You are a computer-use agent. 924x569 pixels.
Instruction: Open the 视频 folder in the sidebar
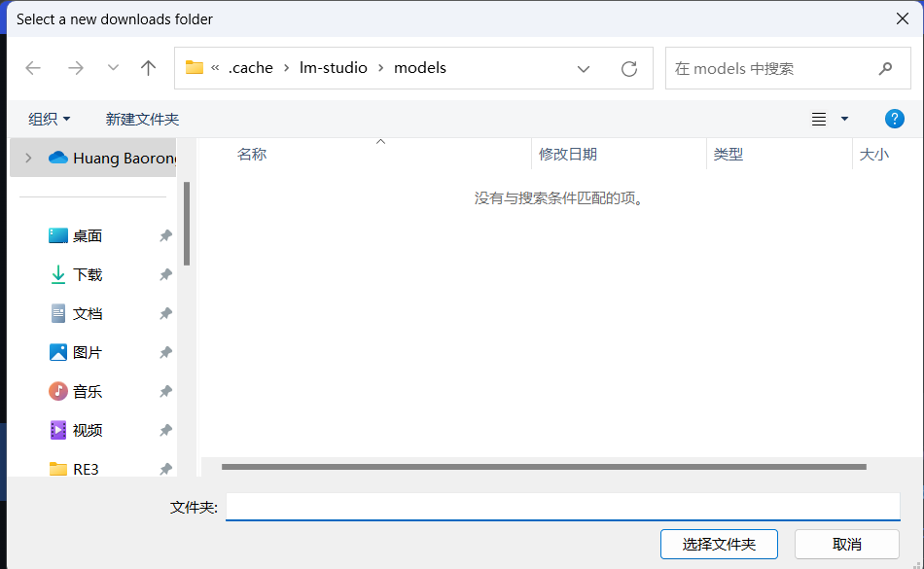(83, 430)
